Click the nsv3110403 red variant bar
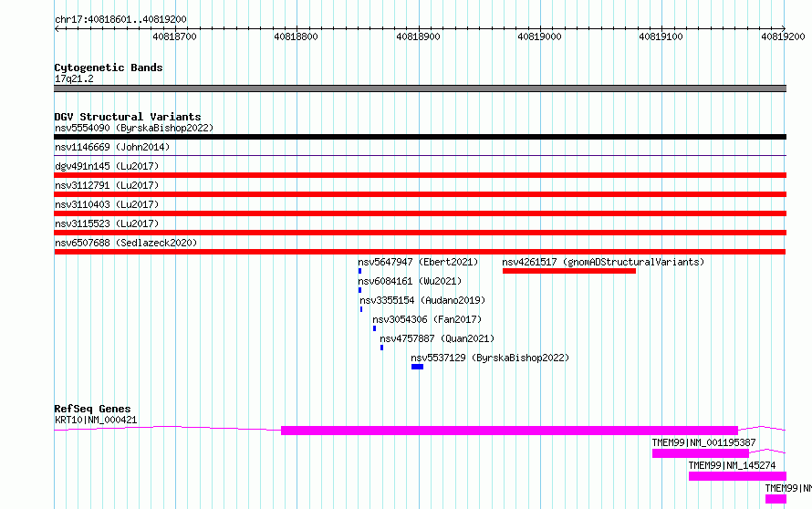 [420, 213]
